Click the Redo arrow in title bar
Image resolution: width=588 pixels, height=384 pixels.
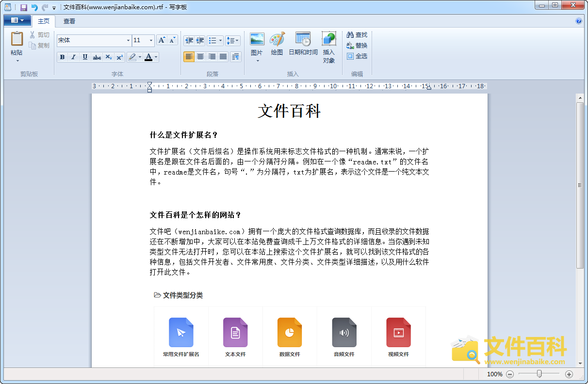(45, 7)
